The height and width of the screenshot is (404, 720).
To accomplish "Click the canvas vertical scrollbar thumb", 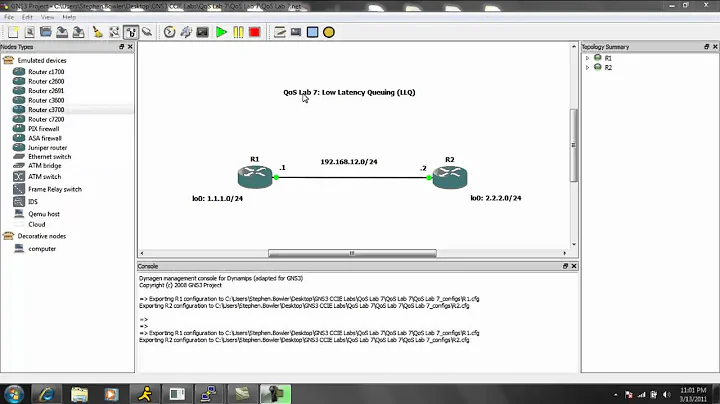I will click(x=574, y=145).
